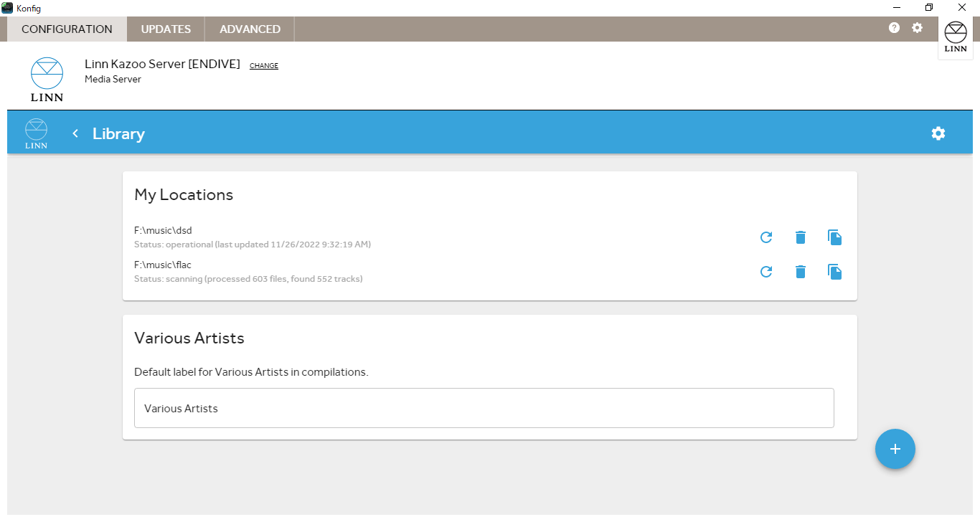Click the Linn logo in top-right corner
Image resolution: width=980 pixels, height=522 pixels.
(956, 38)
